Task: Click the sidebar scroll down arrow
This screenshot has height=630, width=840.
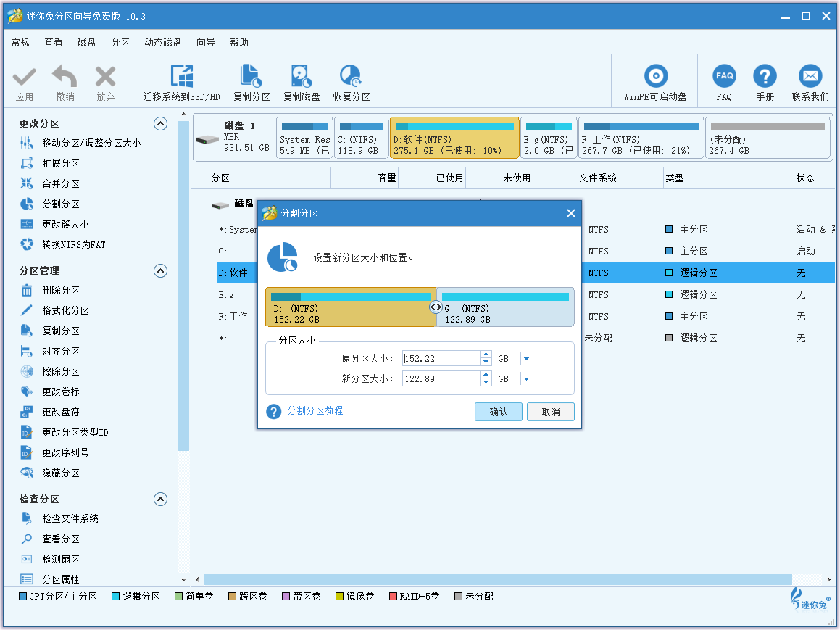Action: (184, 580)
